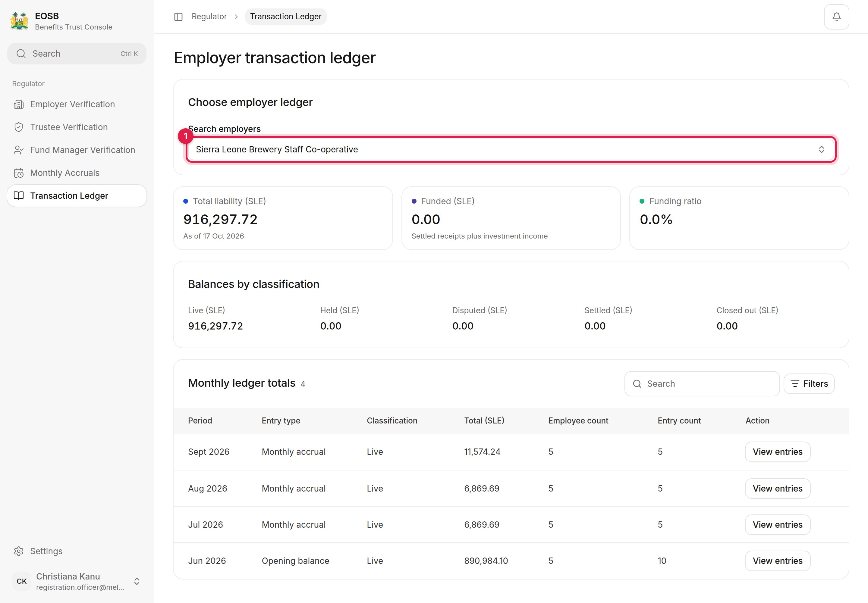Navigate to Monthly Accruals
Image resolution: width=868 pixels, height=603 pixels.
coord(77,173)
